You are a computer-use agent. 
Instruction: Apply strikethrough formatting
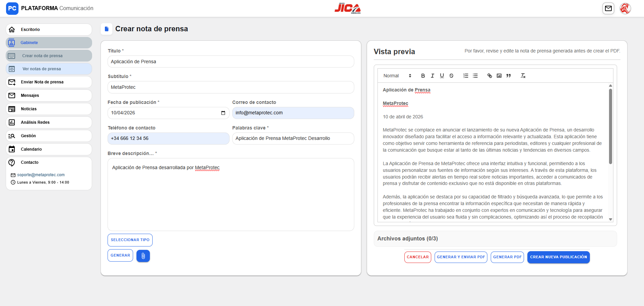(451, 76)
